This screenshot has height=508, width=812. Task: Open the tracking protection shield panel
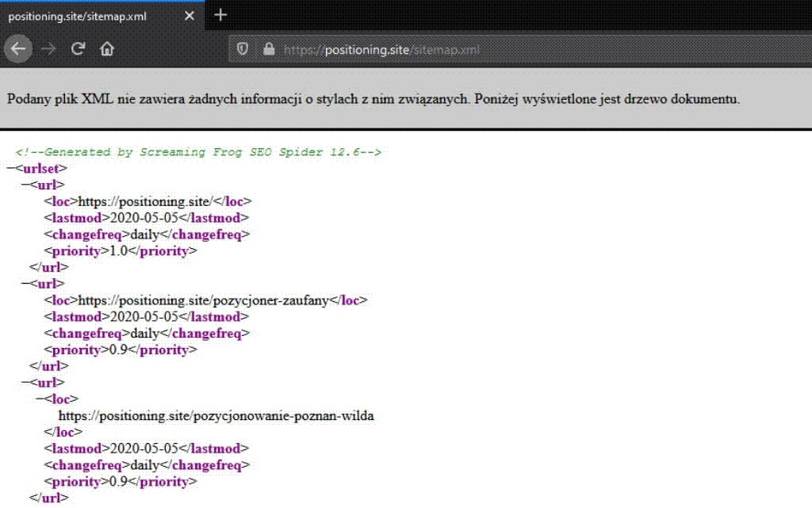tap(243, 49)
